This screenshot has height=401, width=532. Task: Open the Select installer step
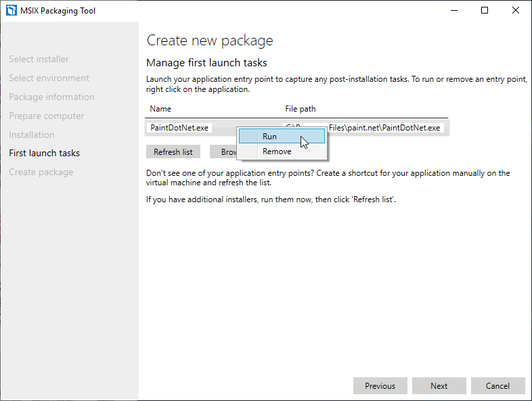(x=39, y=60)
